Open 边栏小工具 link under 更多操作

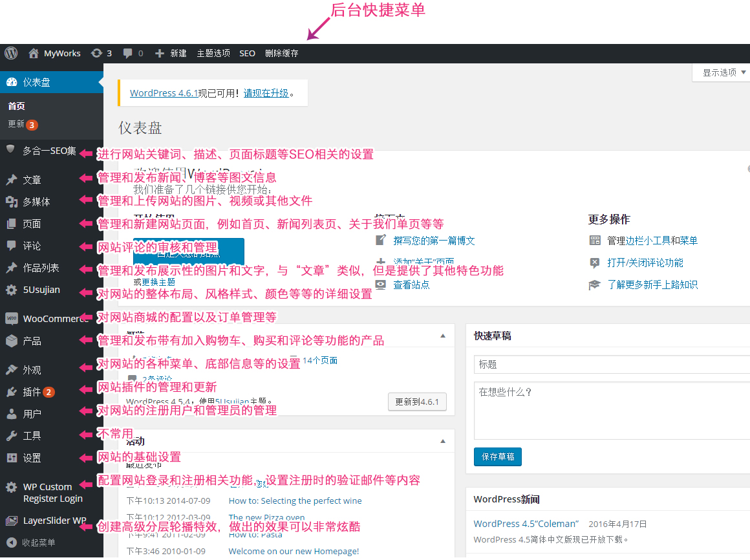click(648, 241)
